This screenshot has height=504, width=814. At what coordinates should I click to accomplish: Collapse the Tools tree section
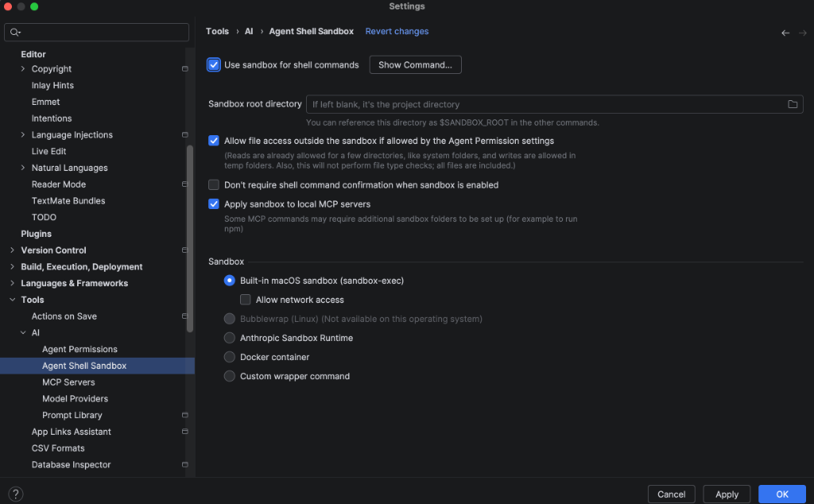12,300
